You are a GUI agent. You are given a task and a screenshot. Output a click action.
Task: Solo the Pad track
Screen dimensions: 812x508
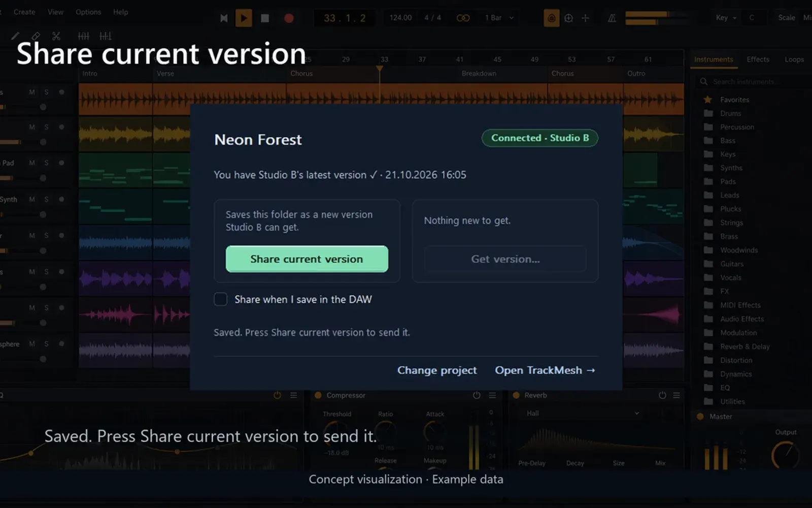pos(46,163)
